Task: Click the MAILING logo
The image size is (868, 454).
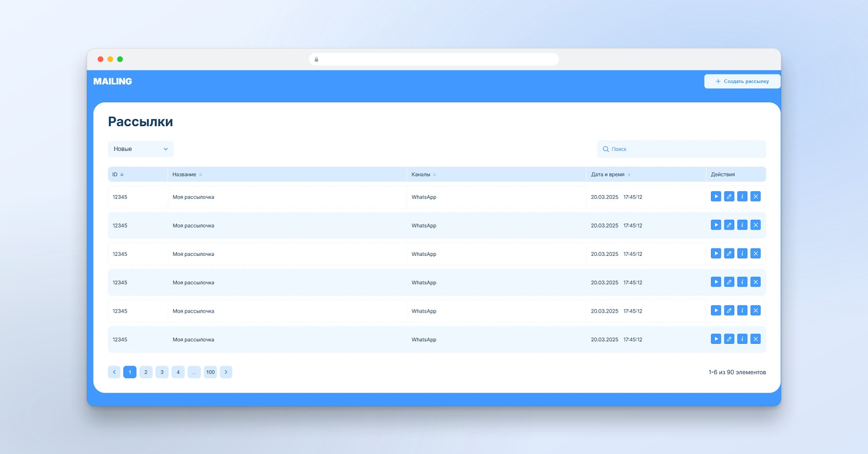Action: coord(112,81)
